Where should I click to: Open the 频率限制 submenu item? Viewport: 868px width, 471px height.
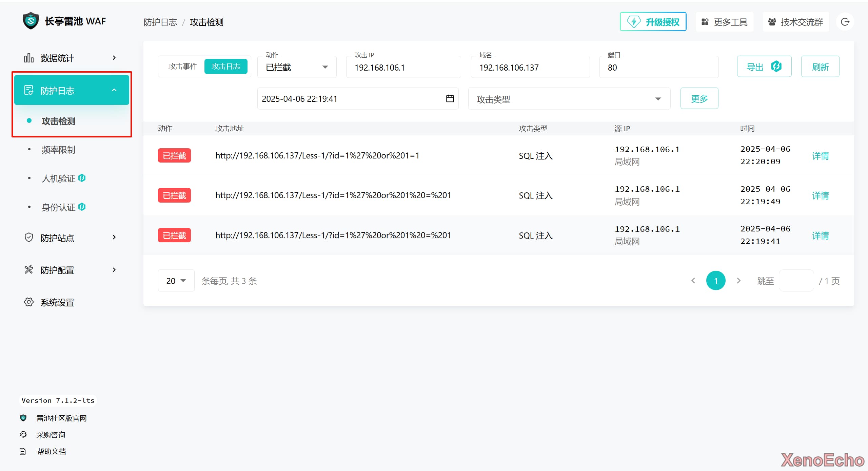(58, 150)
